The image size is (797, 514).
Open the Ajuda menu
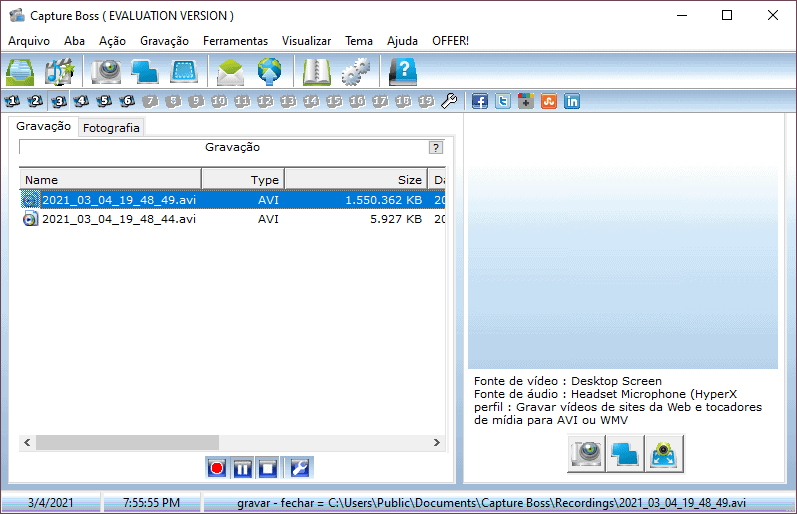click(402, 41)
